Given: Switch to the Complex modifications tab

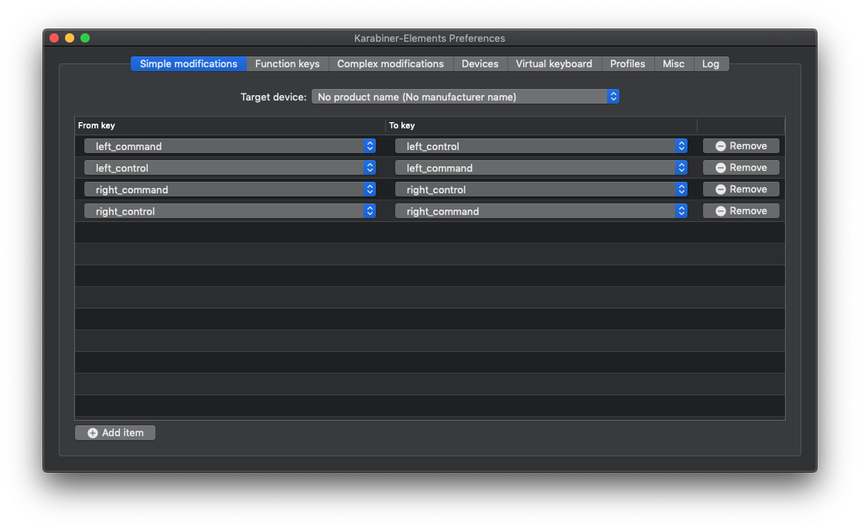Looking at the screenshot, I should click(390, 64).
